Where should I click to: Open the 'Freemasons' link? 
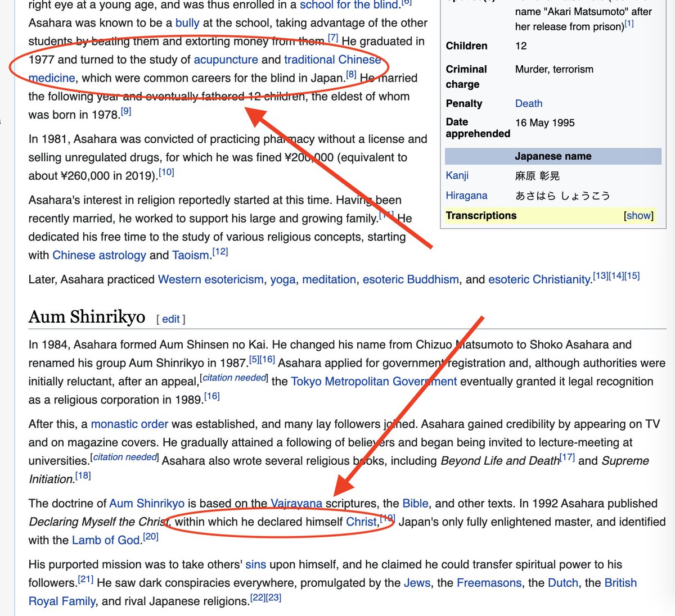pos(489,583)
